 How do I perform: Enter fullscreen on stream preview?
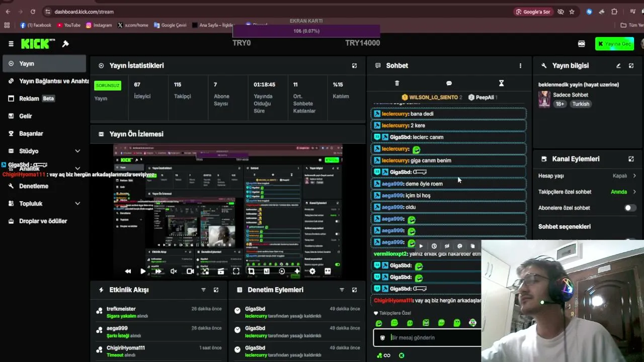(236, 271)
